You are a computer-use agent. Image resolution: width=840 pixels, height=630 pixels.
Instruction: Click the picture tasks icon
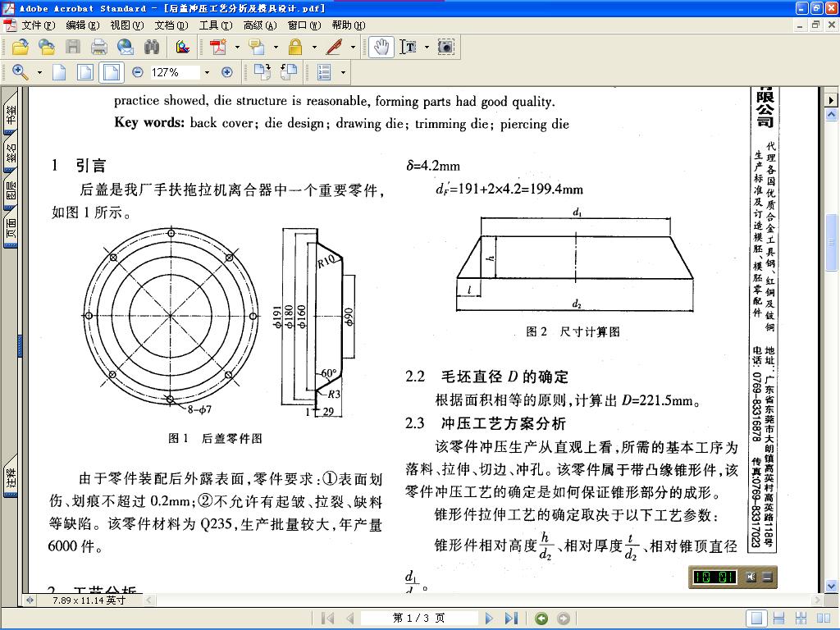183,47
